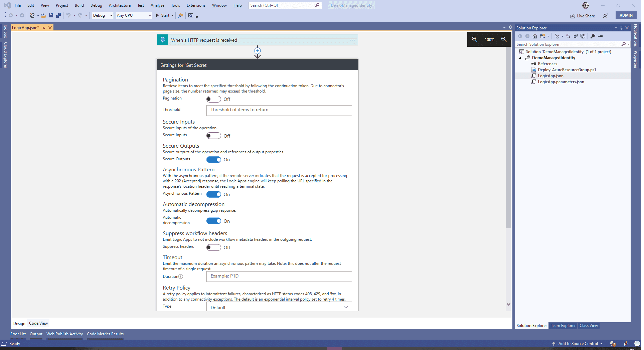Click the Home icon in Solution Explorer
Image resolution: width=644 pixels, height=350 pixels.
click(535, 36)
